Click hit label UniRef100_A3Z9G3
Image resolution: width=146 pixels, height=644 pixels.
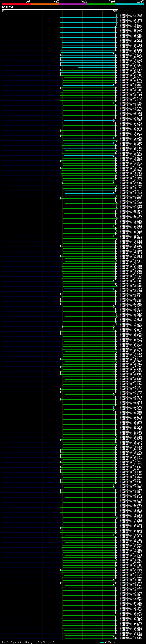pos(131,361)
